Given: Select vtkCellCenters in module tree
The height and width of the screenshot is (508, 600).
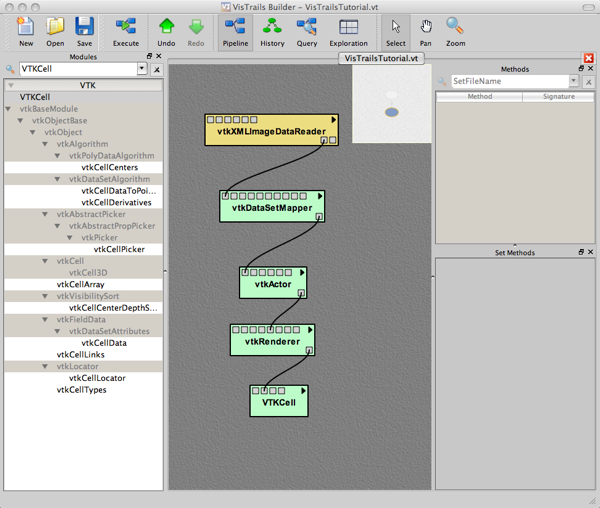Looking at the screenshot, I should click(109, 168).
